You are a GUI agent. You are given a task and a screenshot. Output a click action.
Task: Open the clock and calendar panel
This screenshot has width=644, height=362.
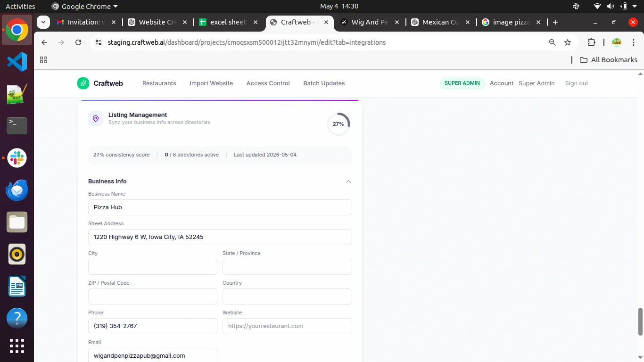(339, 7)
